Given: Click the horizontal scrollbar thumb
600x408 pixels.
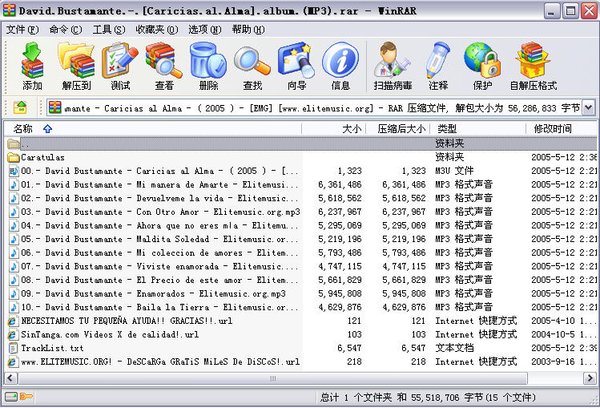Looking at the screenshot, I should pyautogui.click(x=272, y=378).
